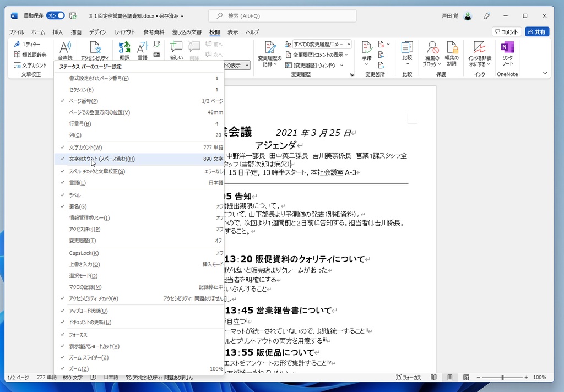Click アクセシビリティ: 問題ありません in status bar
This screenshot has height=392, width=564.
159,378
